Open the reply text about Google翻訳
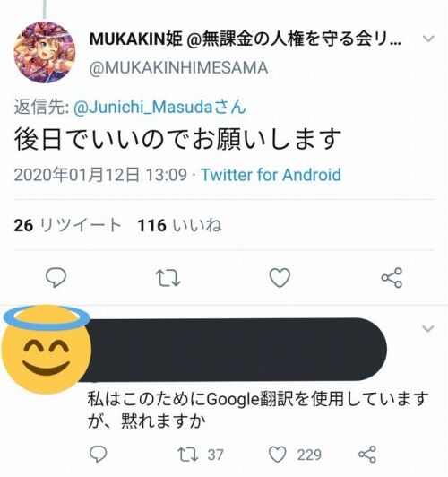The width and height of the screenshot is (448, 477). click(x=258, y=410)
